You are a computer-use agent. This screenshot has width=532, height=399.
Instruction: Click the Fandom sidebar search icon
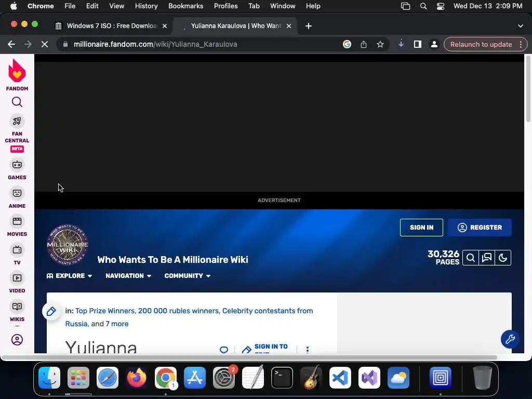coord(17,102)
